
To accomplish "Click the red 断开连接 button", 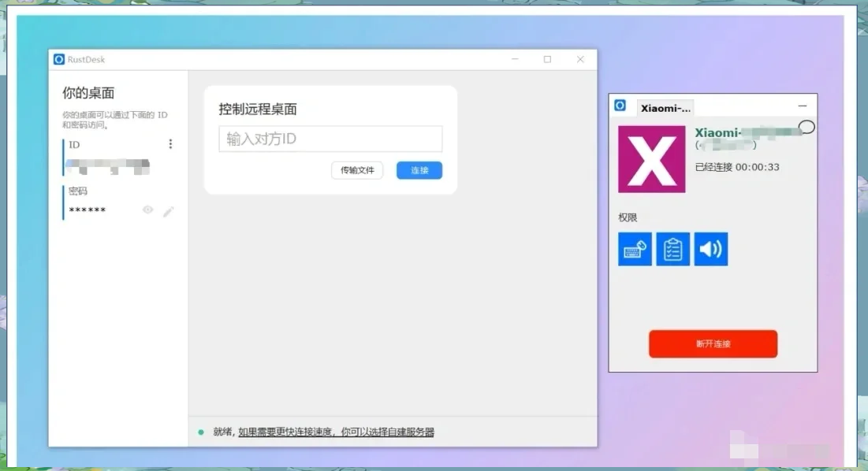I will pyautogui.click(x=713, y=344).
